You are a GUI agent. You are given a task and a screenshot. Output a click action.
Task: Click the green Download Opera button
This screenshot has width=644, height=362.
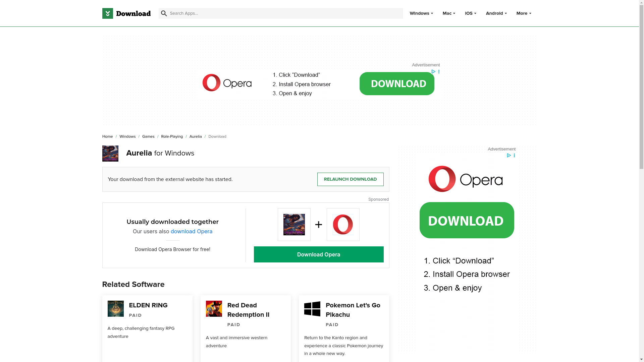pyautogui.click(x=319, y=254)
